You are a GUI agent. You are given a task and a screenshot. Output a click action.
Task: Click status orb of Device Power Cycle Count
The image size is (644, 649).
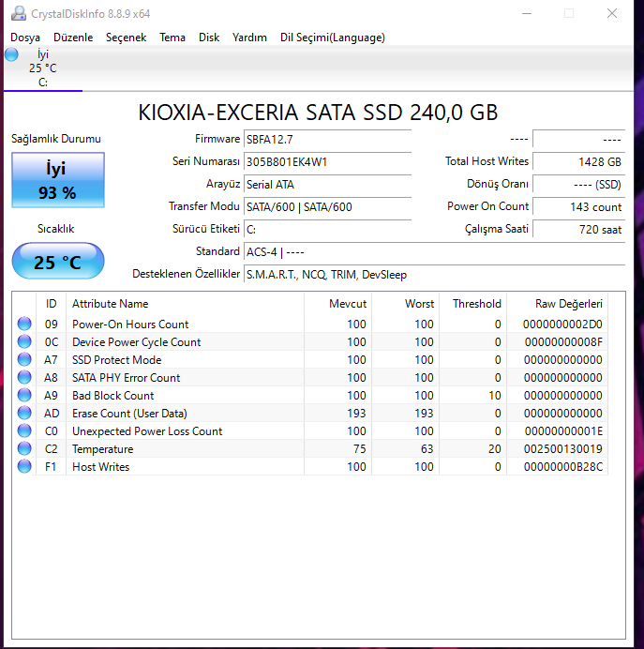(24, 341)
